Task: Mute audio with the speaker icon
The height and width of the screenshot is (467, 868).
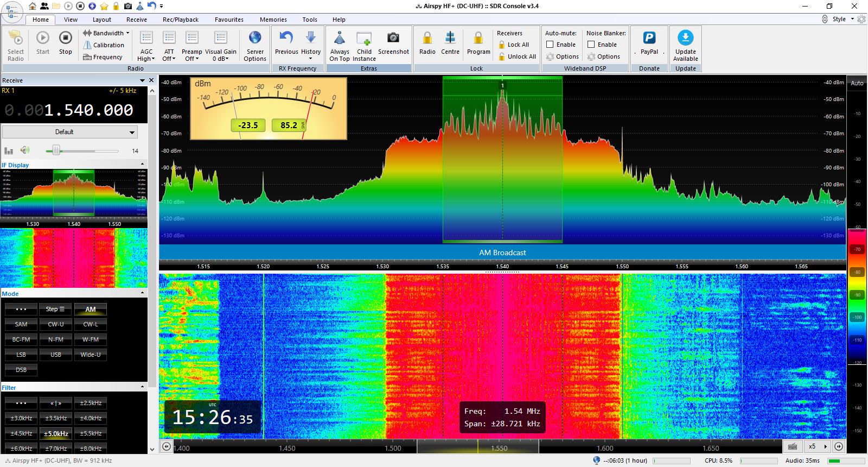Action: coord(25,150)
